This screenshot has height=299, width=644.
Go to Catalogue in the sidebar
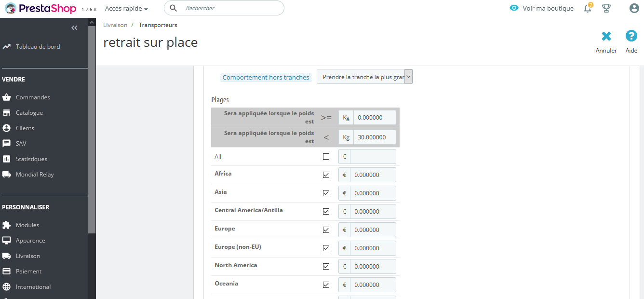click(29, 113)
